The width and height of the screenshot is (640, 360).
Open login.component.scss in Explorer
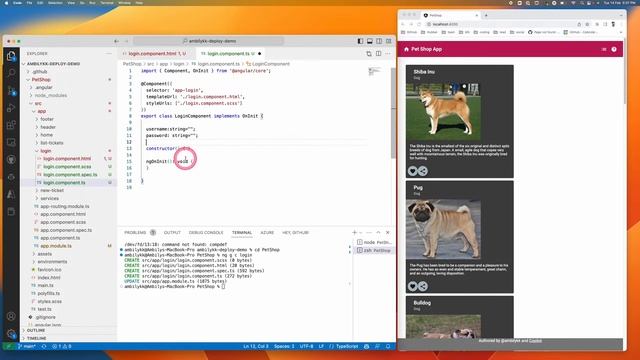67,167
